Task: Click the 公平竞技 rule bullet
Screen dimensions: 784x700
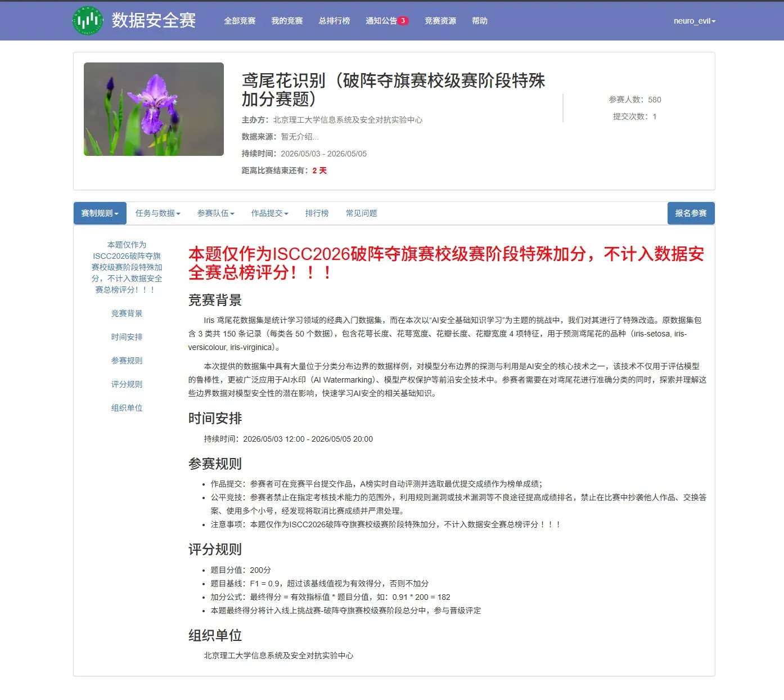Action: 458,504
